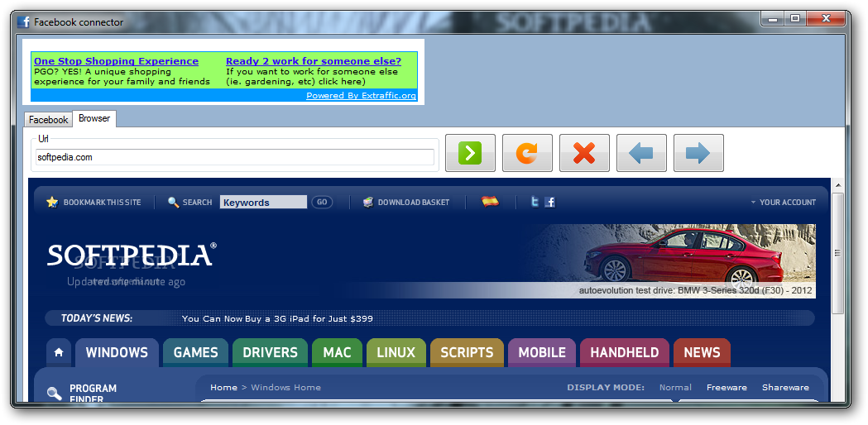Open the DRIVERS category tab
This screenshot has height=425, width=868.
click(x=270, y=352)
